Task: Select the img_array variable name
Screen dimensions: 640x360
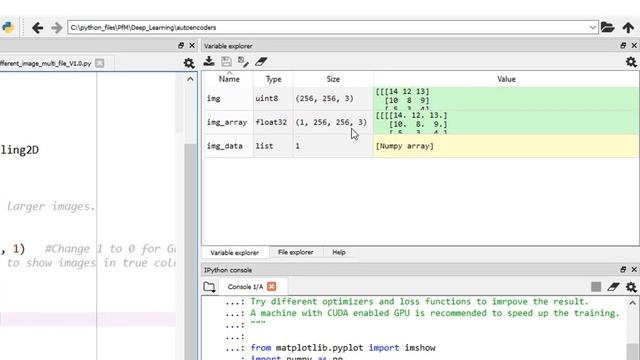Action: coord(227,122)
